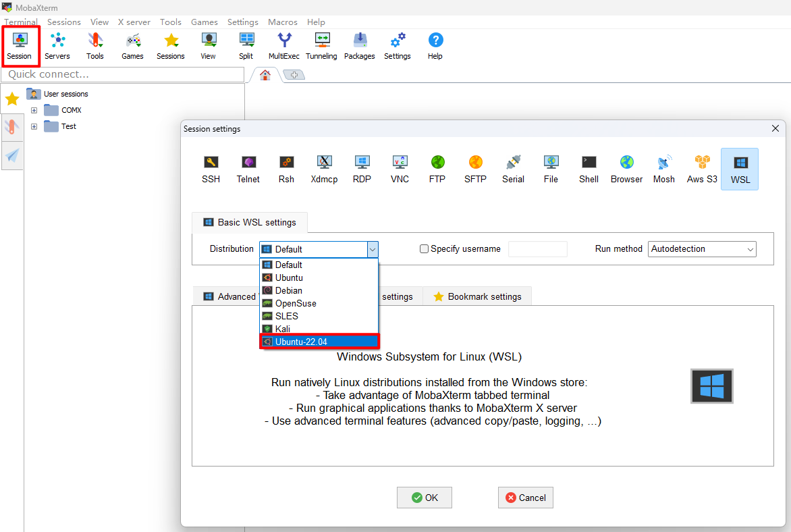Screen dimensions: 791x532
Task: Open the Games toolbar icon
Action: 133,46
